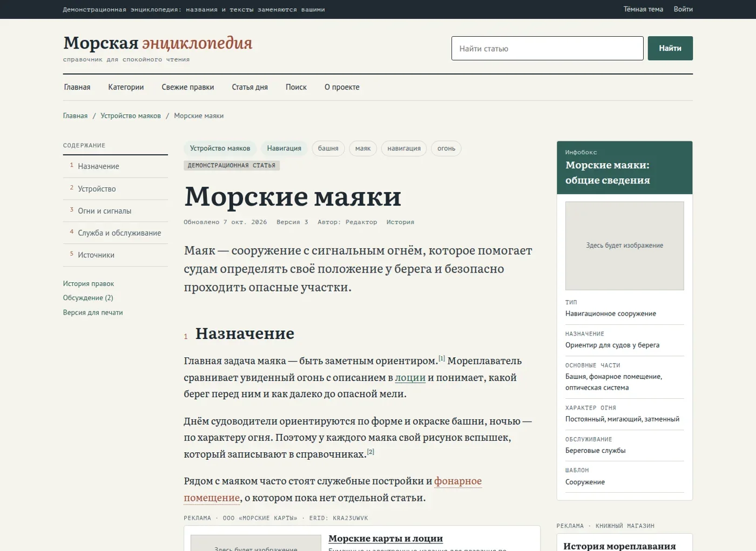Viewport: 756px width, 551px height.
Task: Open the Поиск navigation item
Action: [296, 87]
